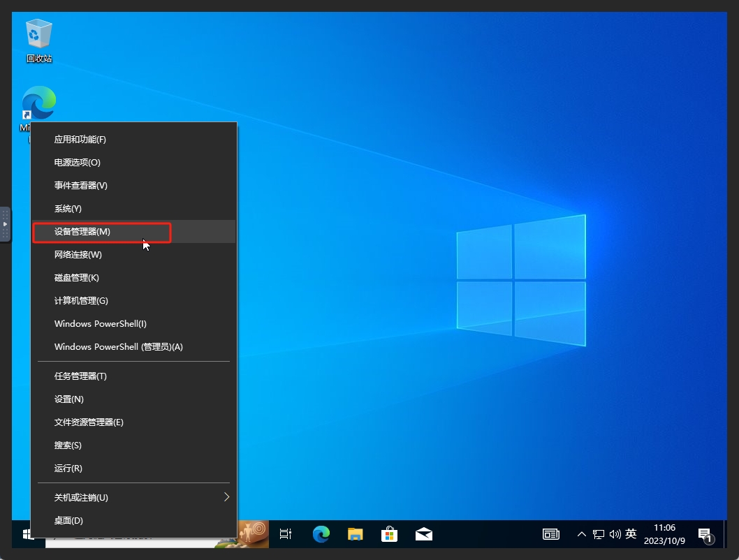
Task: Open the Mail app from the taskbar
Action: click(x=423, y=534)
